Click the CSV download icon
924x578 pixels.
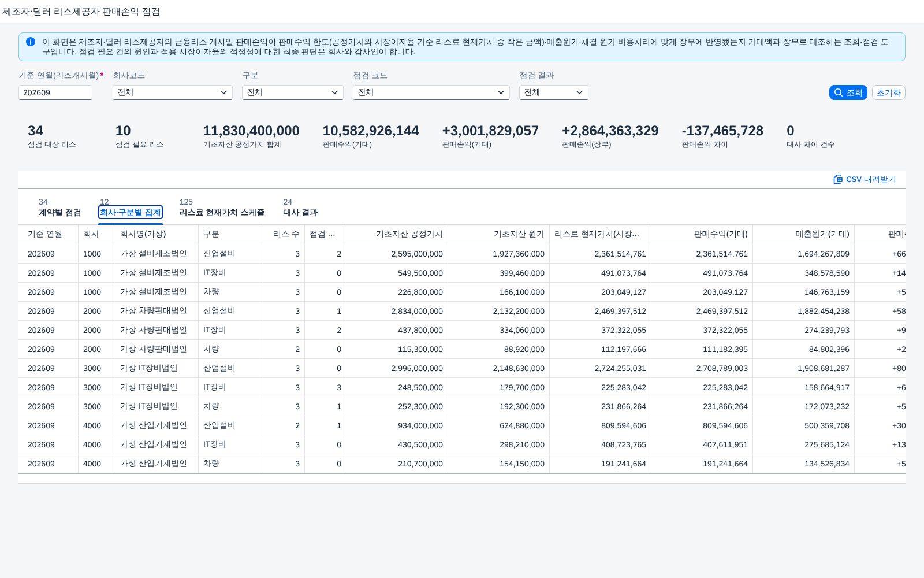click(x=838, y=179)
